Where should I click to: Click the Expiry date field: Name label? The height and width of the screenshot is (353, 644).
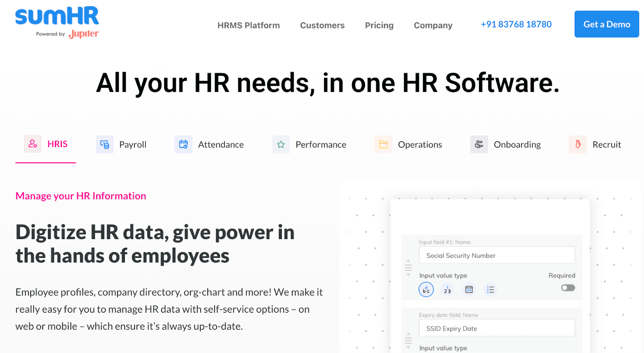pyautogui.click(x=448, y=315)
